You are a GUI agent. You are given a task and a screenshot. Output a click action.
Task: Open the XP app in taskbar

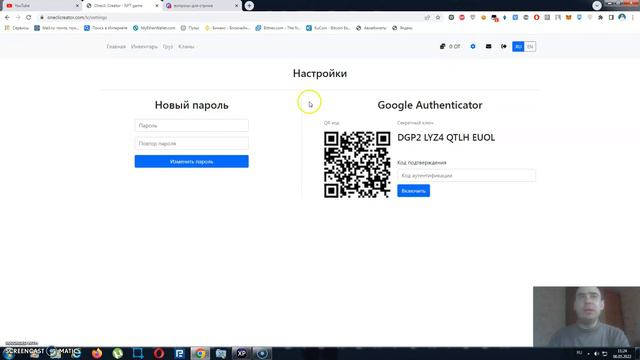242,353
